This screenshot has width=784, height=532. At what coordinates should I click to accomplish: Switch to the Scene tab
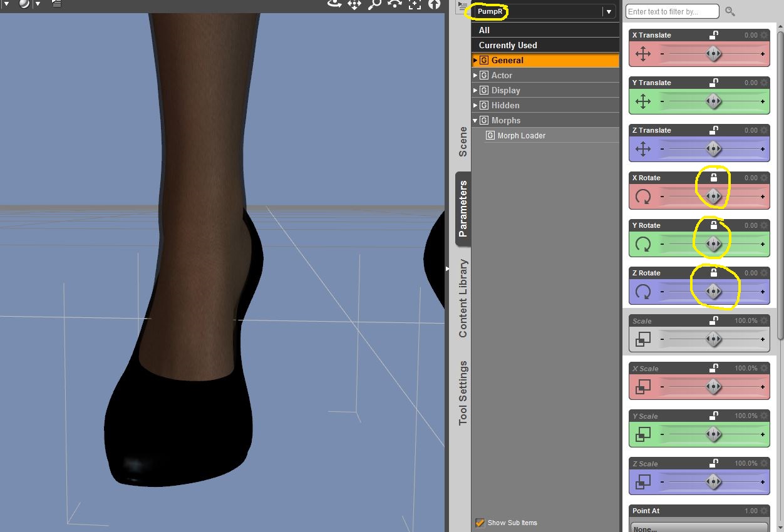click(463, 141)
